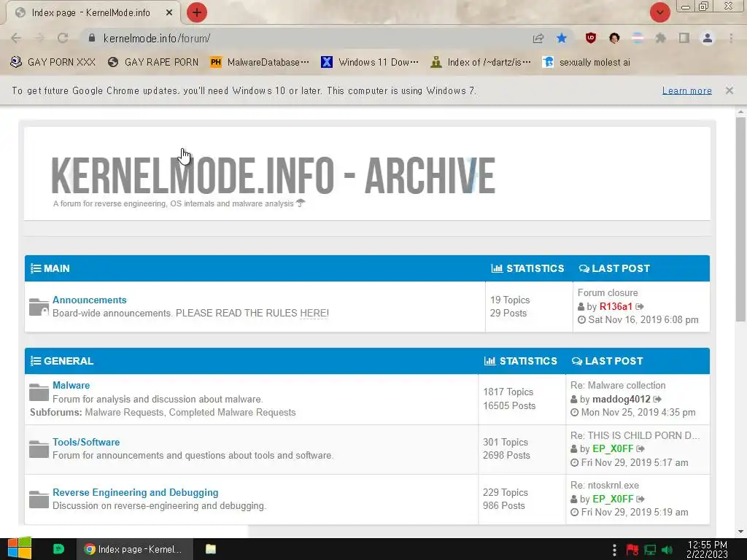The height and width of the screenshot is (560, 747).
Task: Open the Forum closure last post
Action: click(608, 293)
